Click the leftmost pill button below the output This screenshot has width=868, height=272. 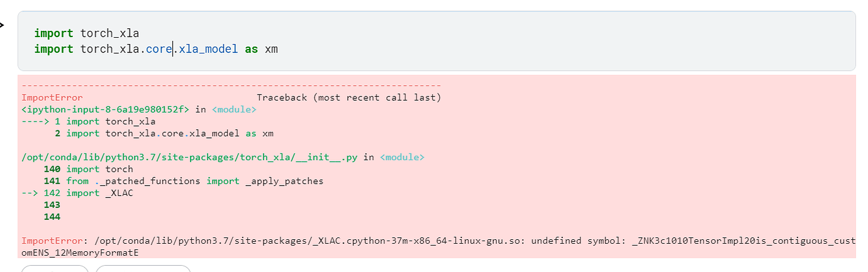55,269
